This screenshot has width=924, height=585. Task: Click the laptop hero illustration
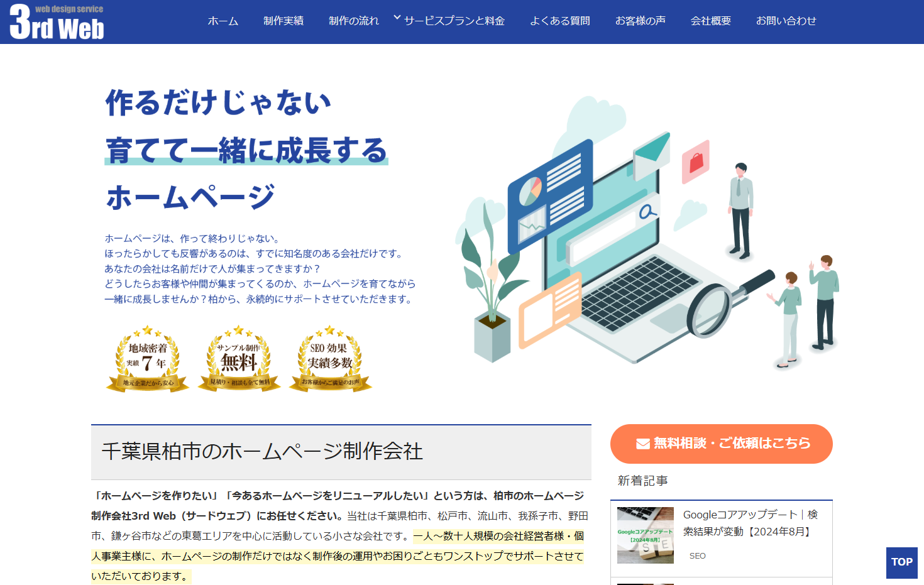coord(647,251)
